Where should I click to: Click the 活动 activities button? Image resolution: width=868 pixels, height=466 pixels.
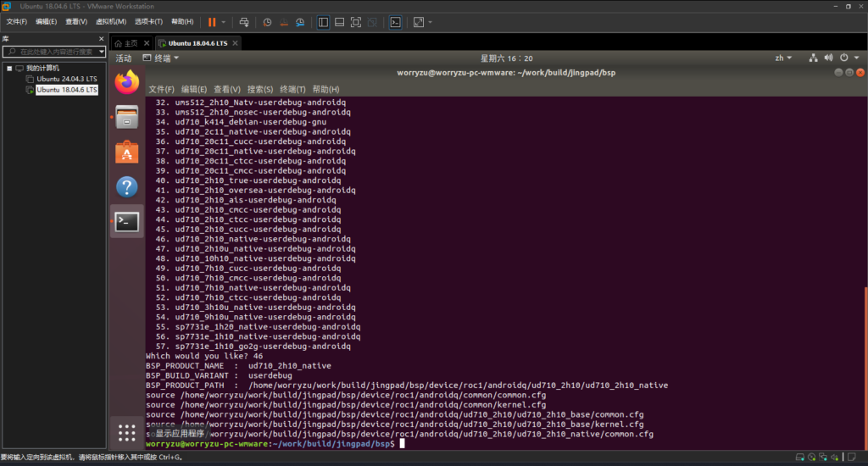pyautogui.click(x=124, y=58)
